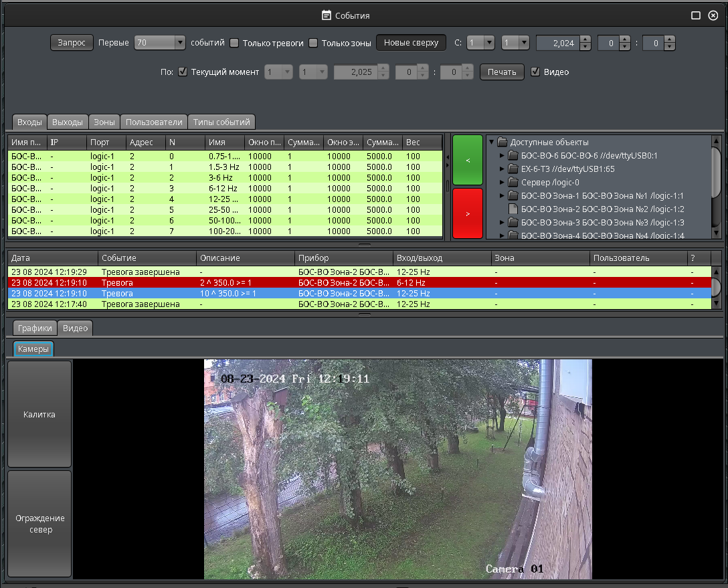
Task: Open the events count dropdown showing 70
Action: 179,43
